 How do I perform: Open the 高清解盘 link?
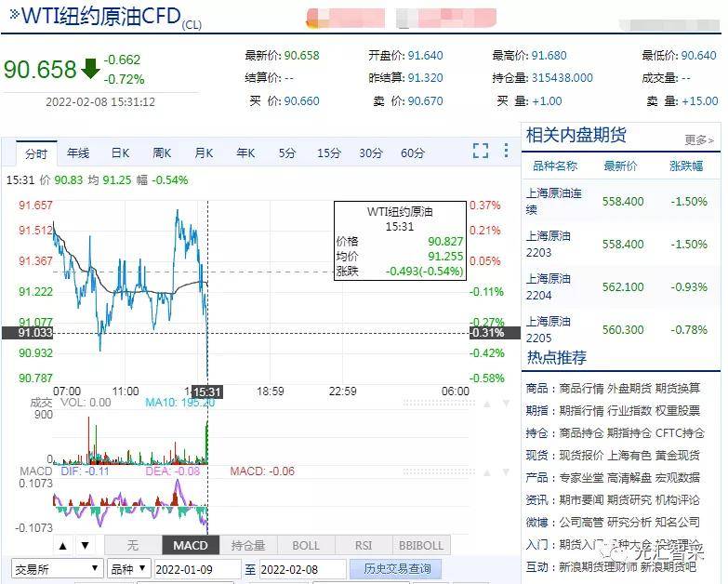[x=629, y=478]
